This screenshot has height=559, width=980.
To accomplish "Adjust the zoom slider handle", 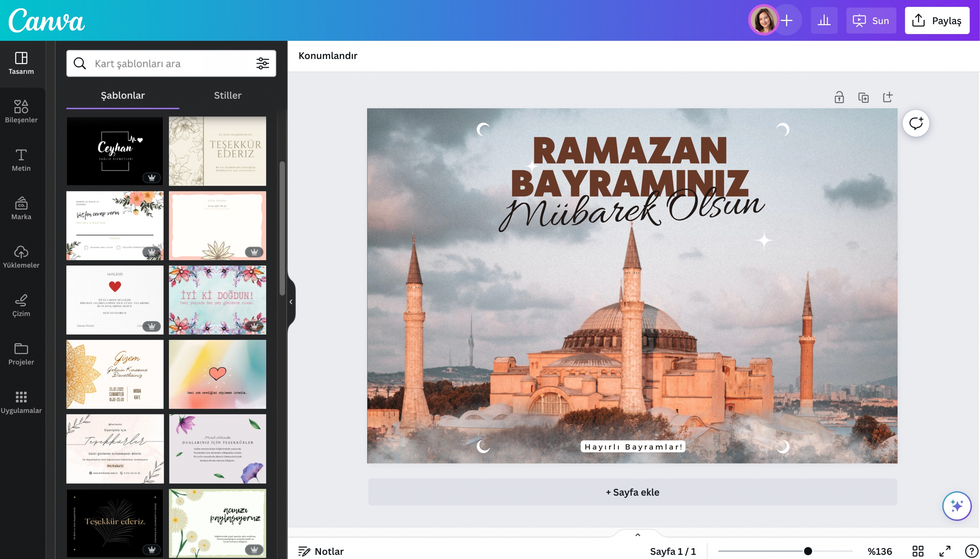I will click(808, 551).
